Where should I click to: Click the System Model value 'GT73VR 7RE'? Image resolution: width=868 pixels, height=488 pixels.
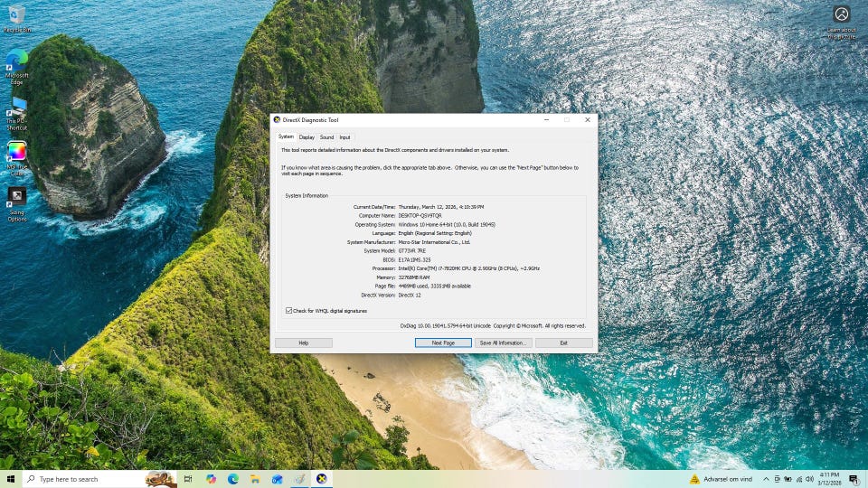[x=412, y=251]
